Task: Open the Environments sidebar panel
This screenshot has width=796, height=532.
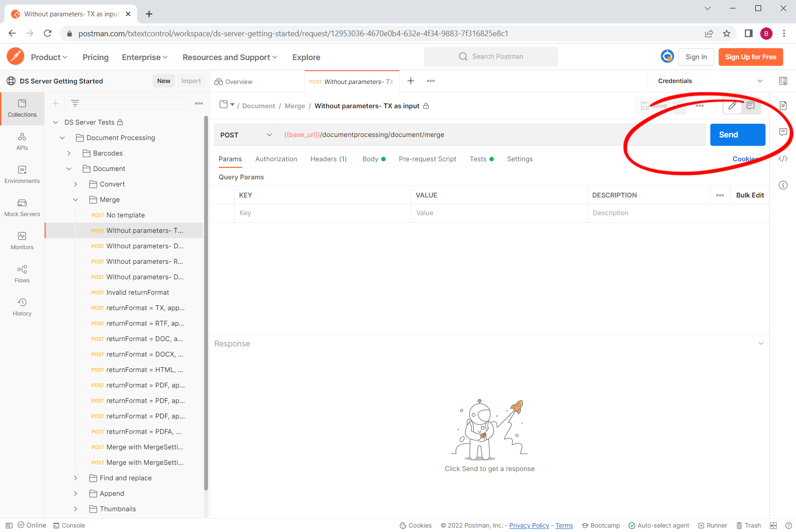Action: [x=22, y=175]
